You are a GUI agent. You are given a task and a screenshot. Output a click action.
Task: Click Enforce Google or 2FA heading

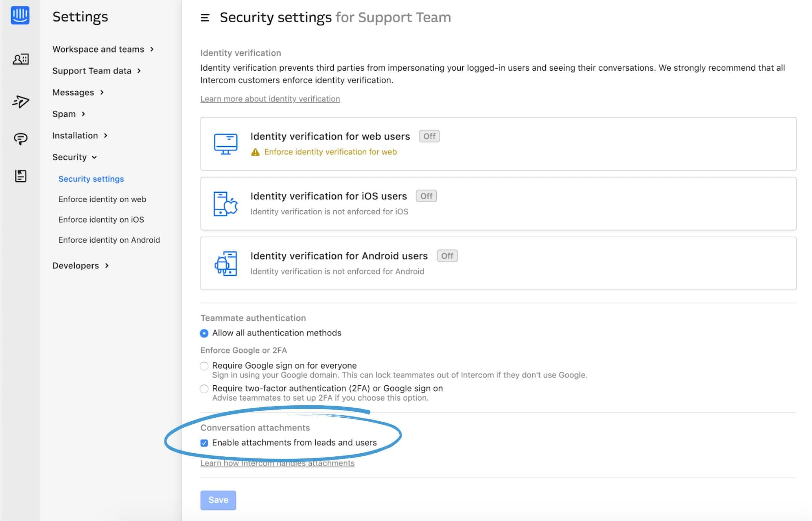tap(244, 351)
